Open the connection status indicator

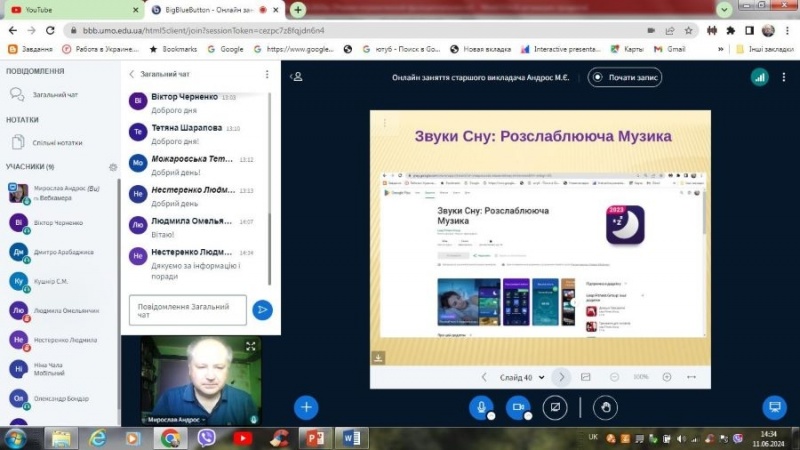click(x=760, y=78)
